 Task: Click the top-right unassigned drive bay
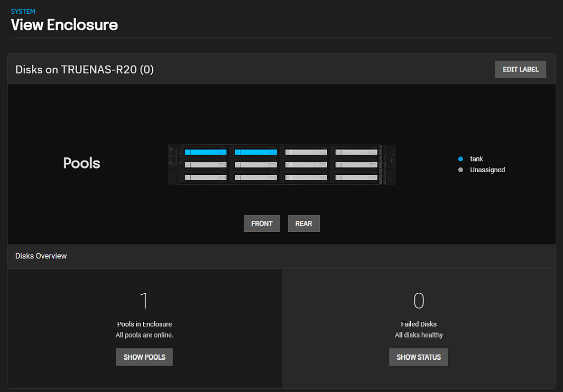[356, 152]
